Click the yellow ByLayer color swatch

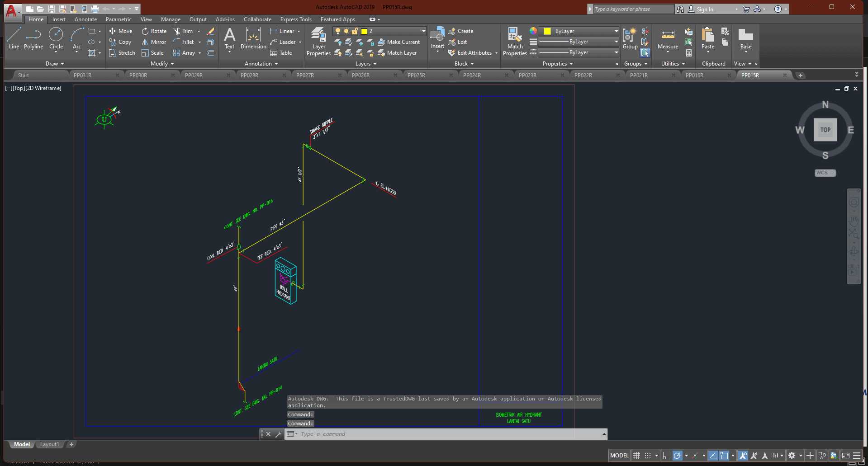point(547,31)
